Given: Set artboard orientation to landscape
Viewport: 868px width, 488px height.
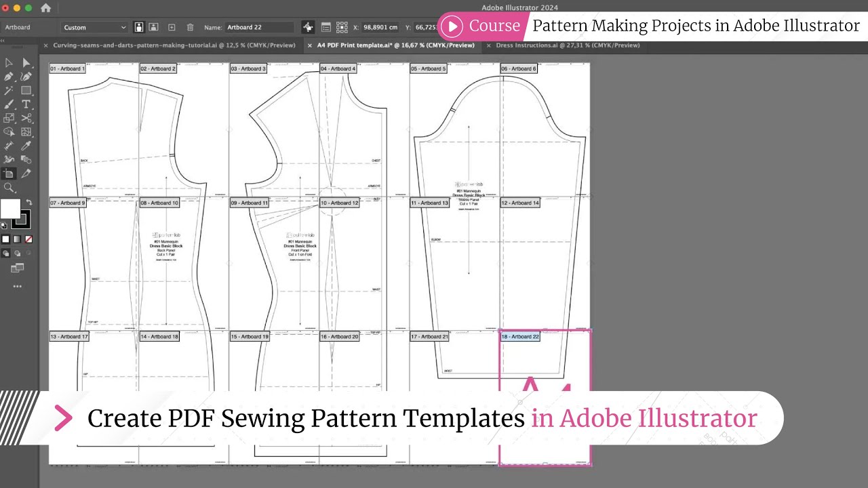Looking at the screenshot, I should coord(154,27).
